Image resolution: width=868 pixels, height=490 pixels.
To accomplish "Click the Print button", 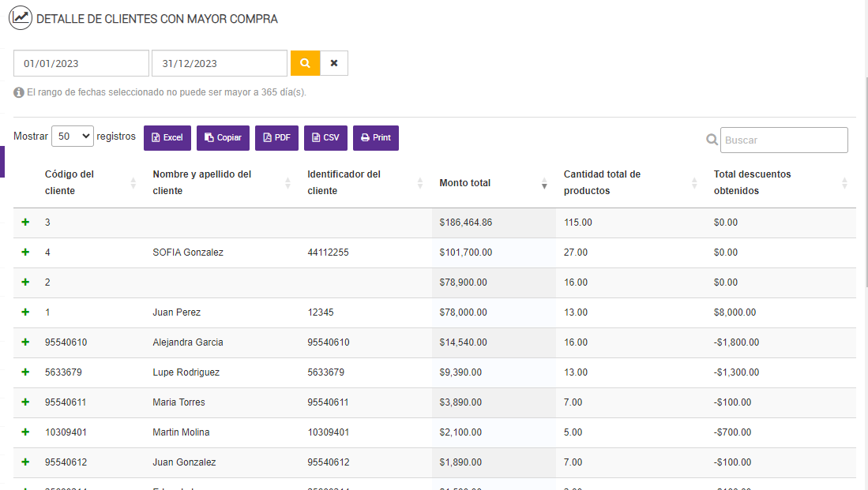I will [x=376, y=138].
